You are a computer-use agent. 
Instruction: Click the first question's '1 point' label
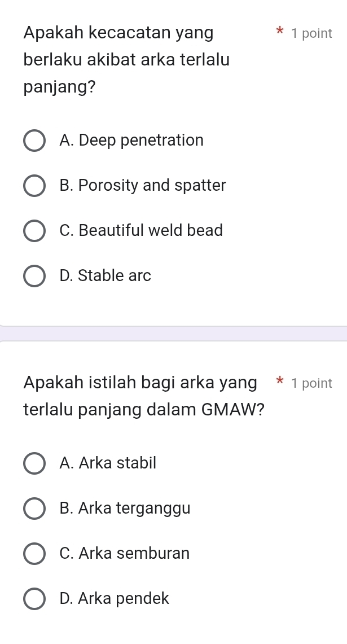tap(311, 33)
